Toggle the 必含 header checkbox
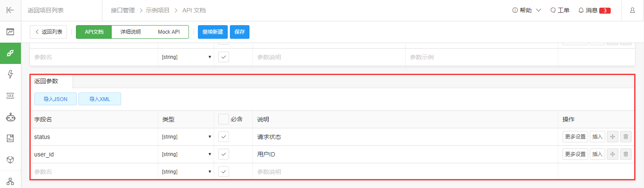The width and height of the screenshot is (644, 188). (x=223, y=119)
